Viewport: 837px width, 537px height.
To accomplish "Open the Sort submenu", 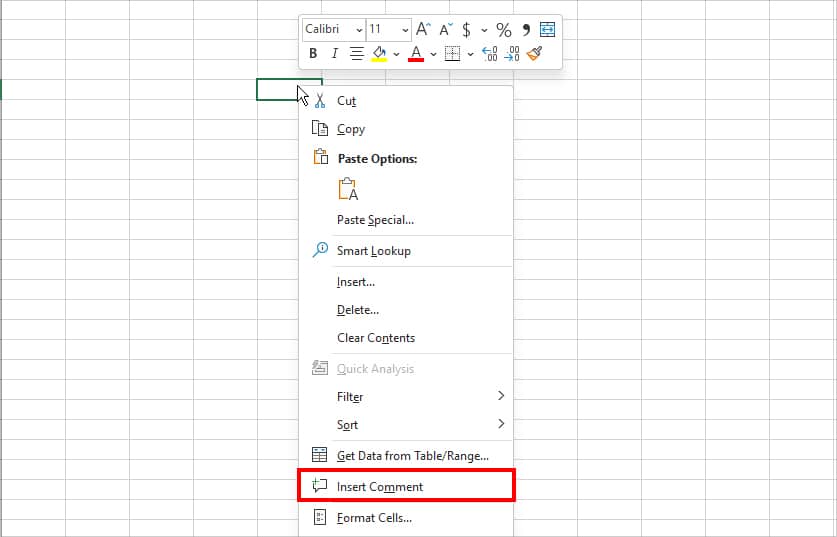I will tap(406, 425).
